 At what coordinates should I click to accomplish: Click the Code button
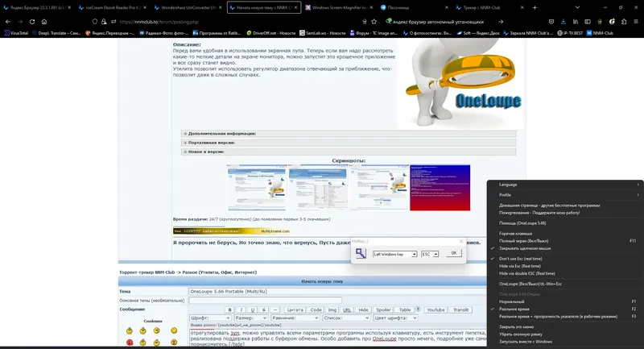tap(316, 310)
